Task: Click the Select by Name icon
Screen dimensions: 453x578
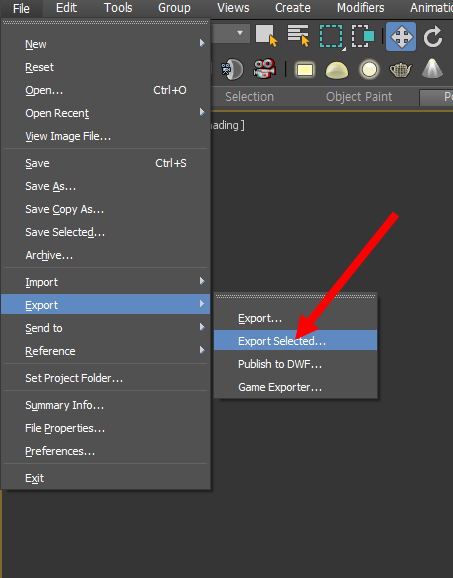Action: point(298,36)
